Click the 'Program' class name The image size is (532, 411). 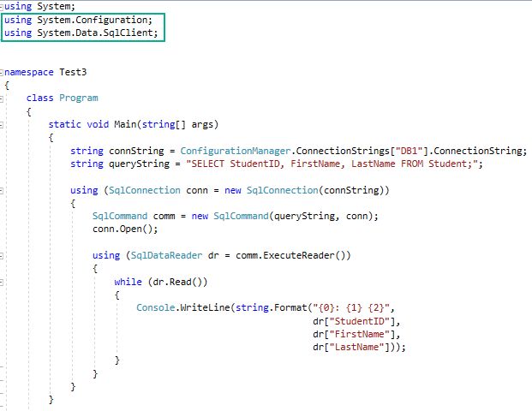tap(79, 98)
